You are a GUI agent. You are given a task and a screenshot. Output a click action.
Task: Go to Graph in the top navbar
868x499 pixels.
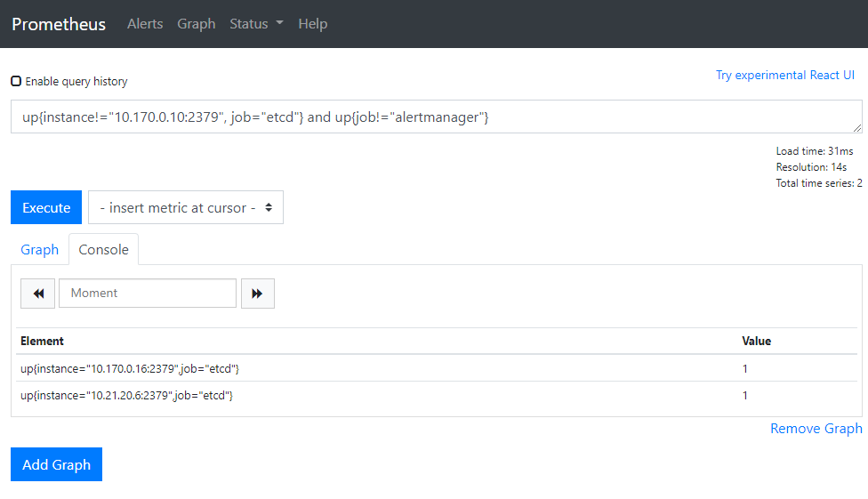[196, 24]
